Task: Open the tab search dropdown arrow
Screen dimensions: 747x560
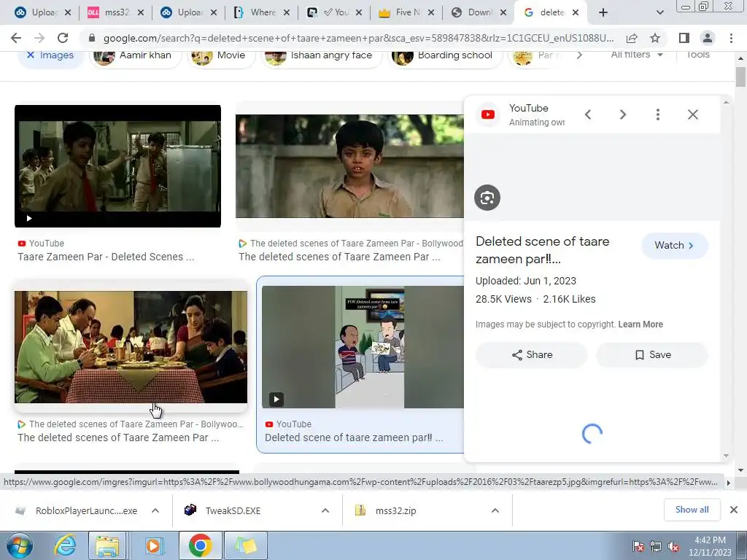Action: point(659,12)
